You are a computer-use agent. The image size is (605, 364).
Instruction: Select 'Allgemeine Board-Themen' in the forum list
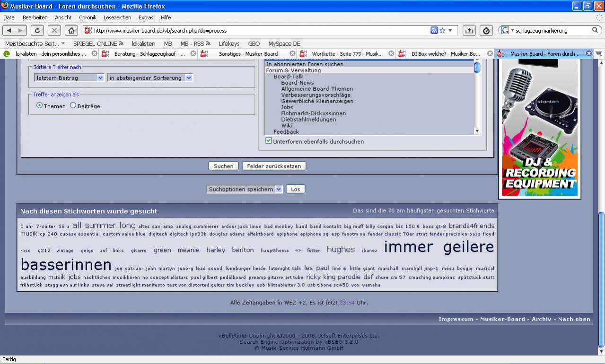(x=317, y=89)
